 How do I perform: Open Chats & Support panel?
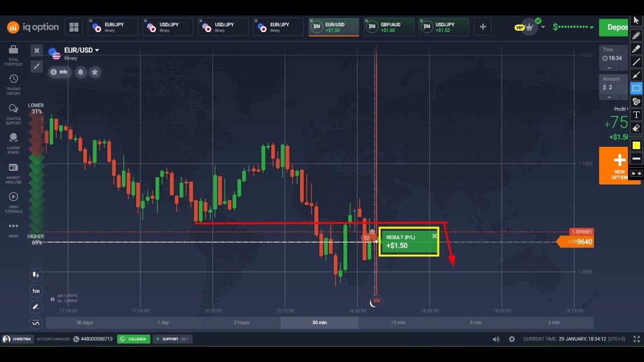coord(14,114)
